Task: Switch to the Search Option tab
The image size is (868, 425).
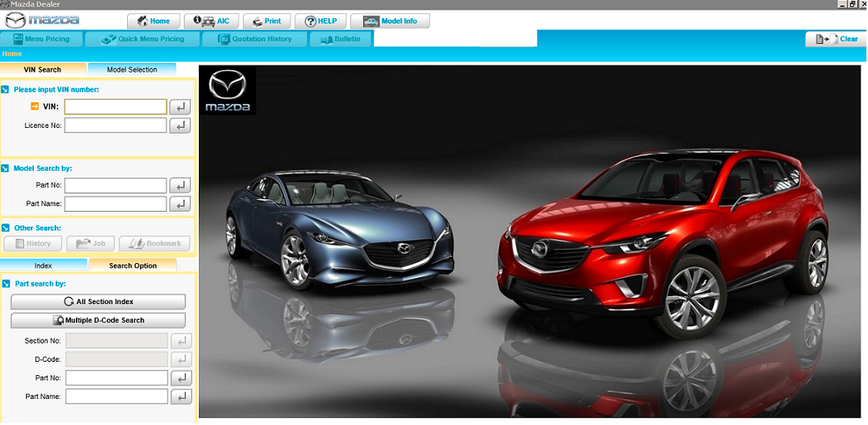Action: coord(133,265)
